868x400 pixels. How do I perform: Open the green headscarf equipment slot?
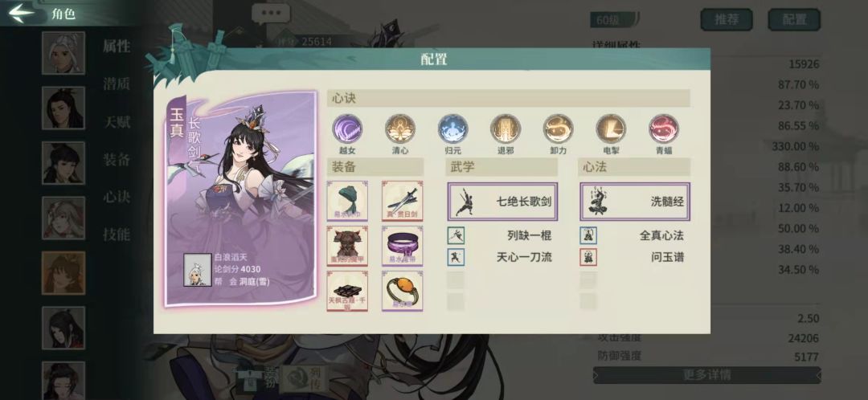tap(347, 201)
